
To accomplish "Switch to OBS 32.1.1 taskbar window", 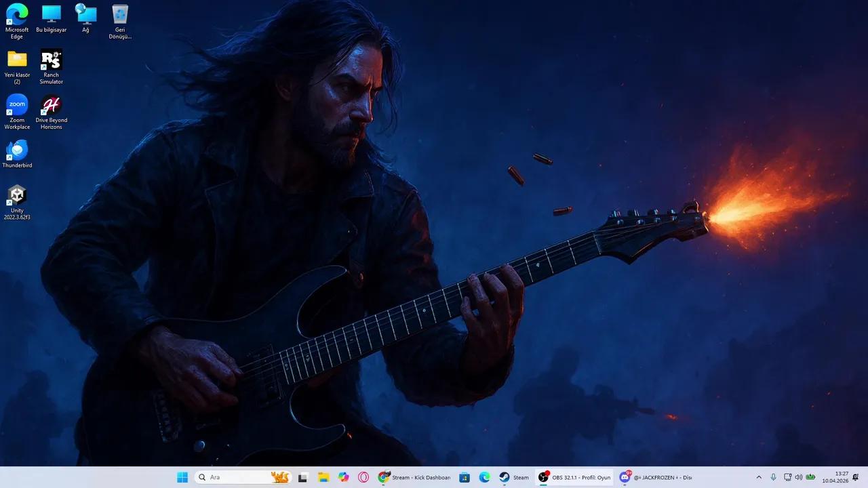I will click(x=574, y=477).
